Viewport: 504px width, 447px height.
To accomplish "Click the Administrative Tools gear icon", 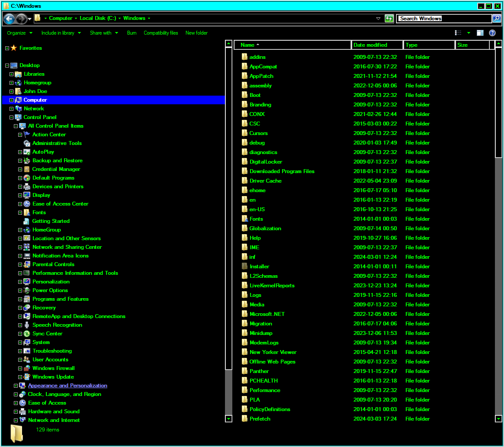I will (x=27, y=143).
